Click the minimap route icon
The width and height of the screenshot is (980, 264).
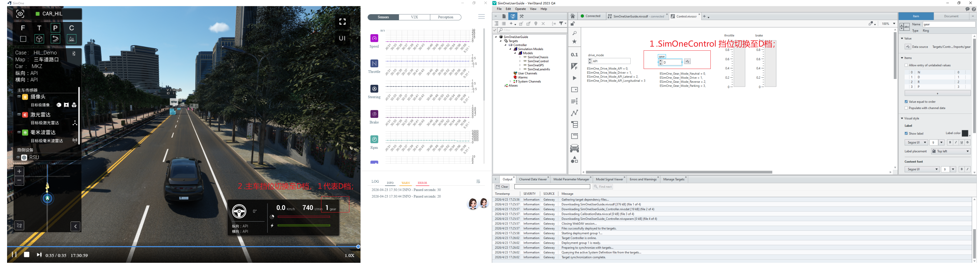click(19, 225)
